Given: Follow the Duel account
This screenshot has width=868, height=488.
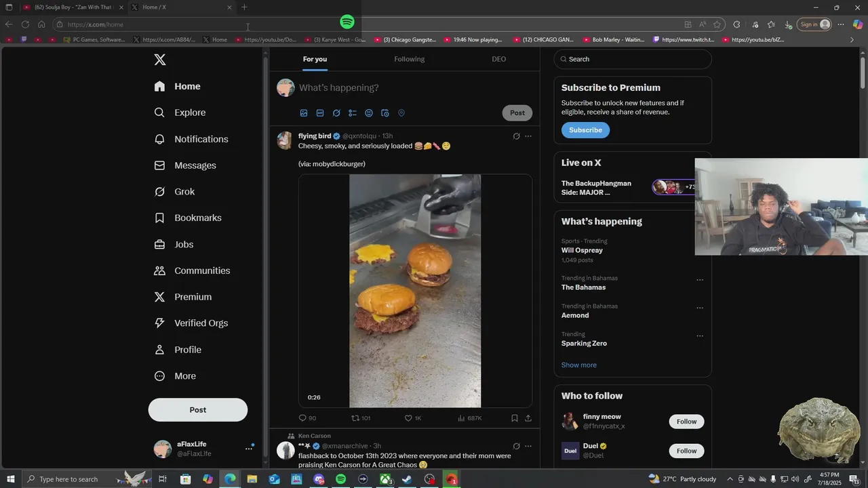Looking at the screenshot, I should point(686,451).
